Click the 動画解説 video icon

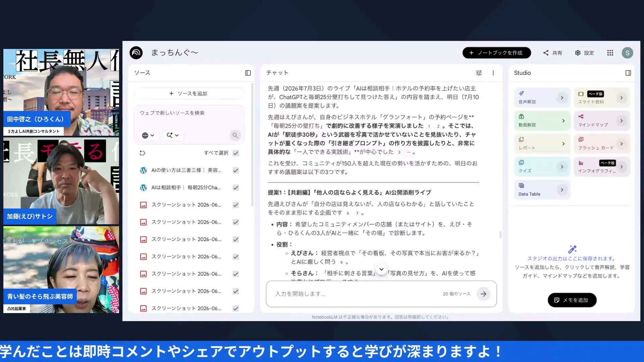(521, 117)
